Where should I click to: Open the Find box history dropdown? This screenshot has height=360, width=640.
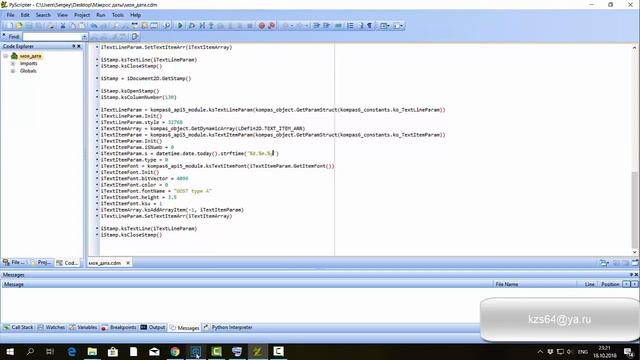84,37
